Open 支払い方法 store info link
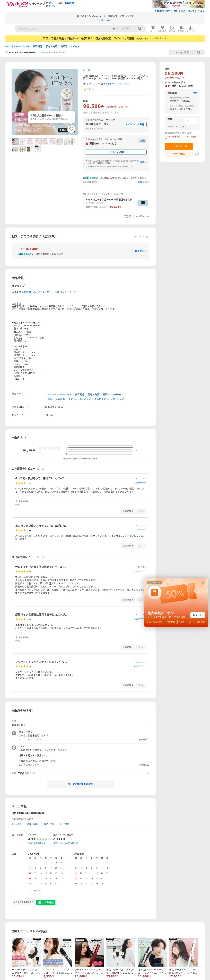 click(17, 824)
